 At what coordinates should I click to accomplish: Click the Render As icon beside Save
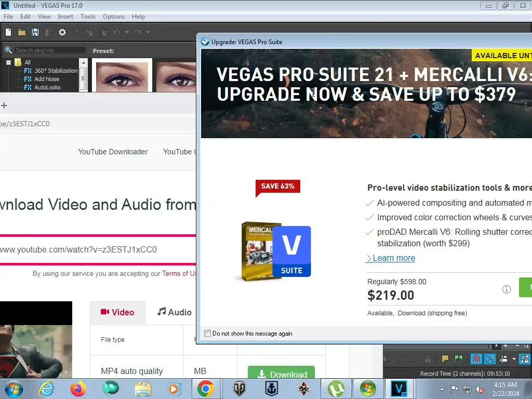click(48, 32)
